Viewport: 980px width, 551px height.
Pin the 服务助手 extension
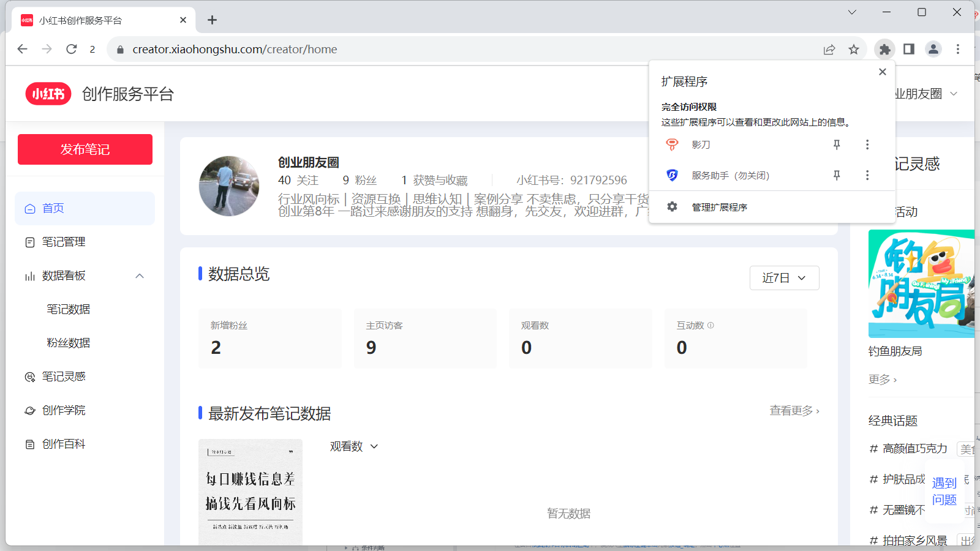point(837,176)
